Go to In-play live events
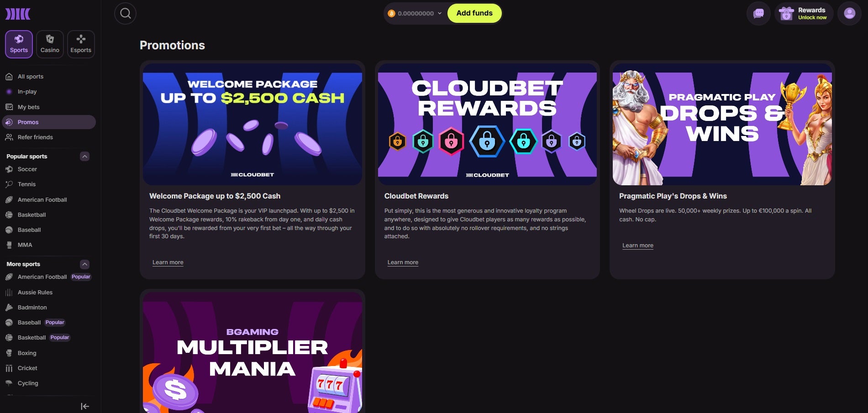The height and width of the screenshot is (413, 868). [x=27, y=92]
